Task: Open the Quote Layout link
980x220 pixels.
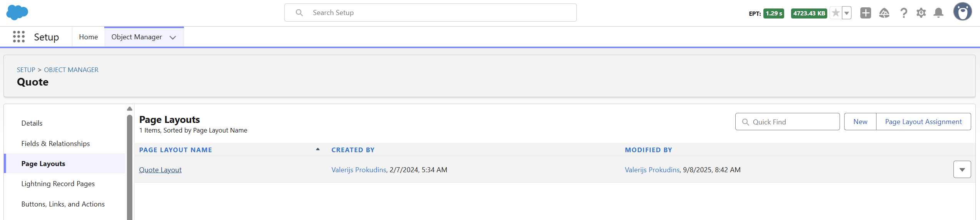Action: (x=160, y=170)
